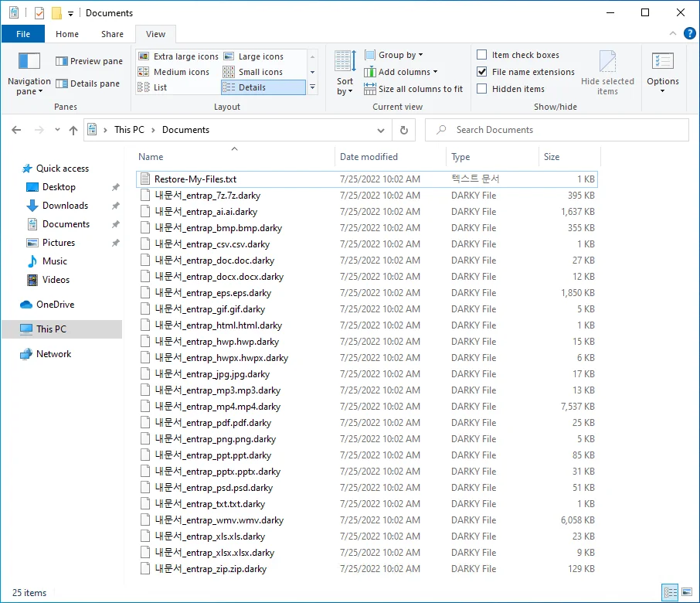Select the Extra large icons layout

point(178,56)
